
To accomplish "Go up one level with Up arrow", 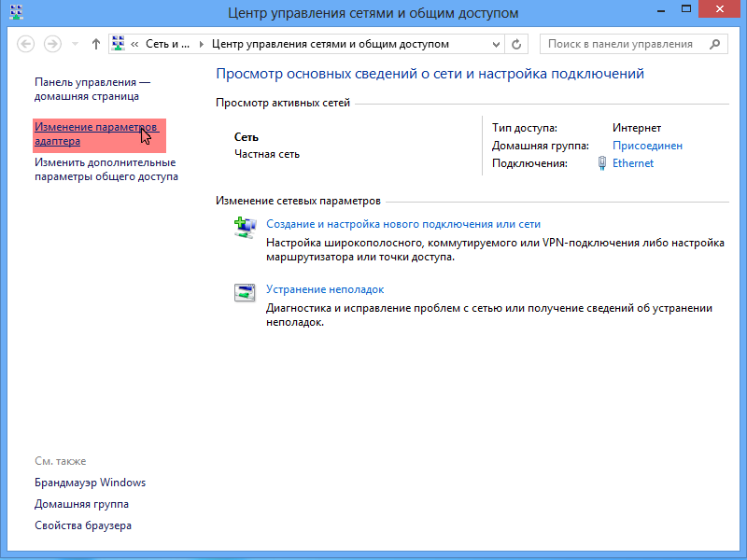I will tap(95, 44).
